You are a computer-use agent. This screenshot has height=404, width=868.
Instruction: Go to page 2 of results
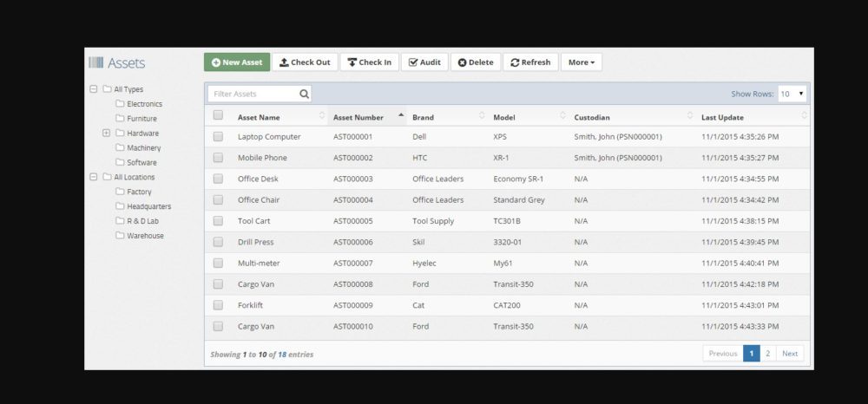767,354
